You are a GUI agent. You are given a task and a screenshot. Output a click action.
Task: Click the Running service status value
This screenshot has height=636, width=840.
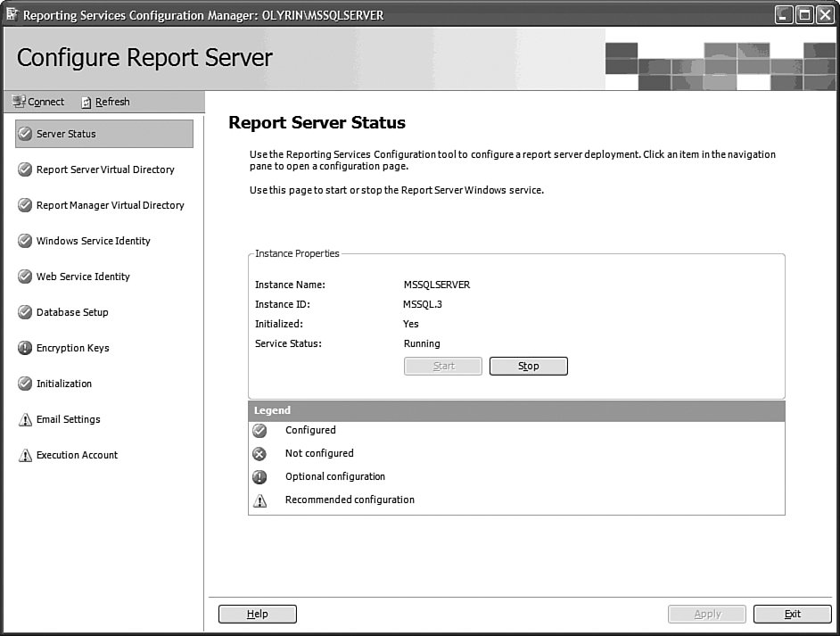pos(422,343)
